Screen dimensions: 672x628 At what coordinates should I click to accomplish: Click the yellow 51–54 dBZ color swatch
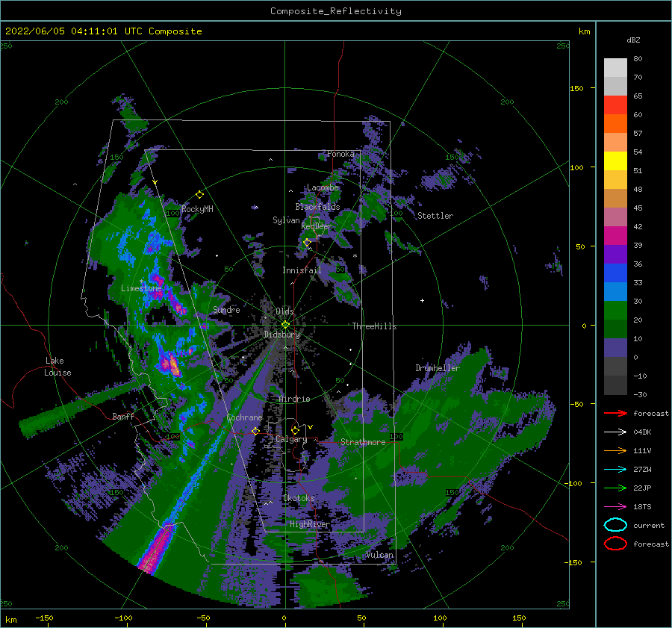tap(615, 161)
